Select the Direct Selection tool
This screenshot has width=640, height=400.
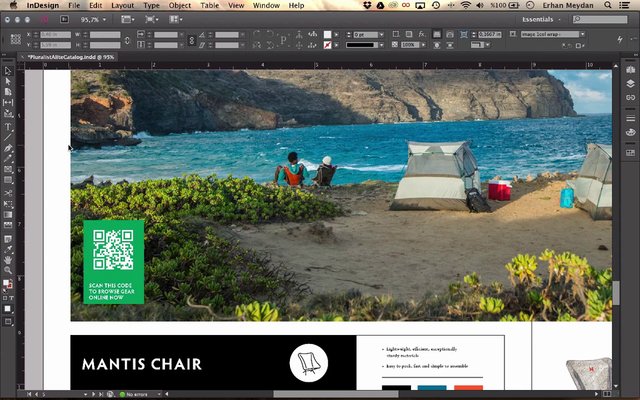coord(8,81)
